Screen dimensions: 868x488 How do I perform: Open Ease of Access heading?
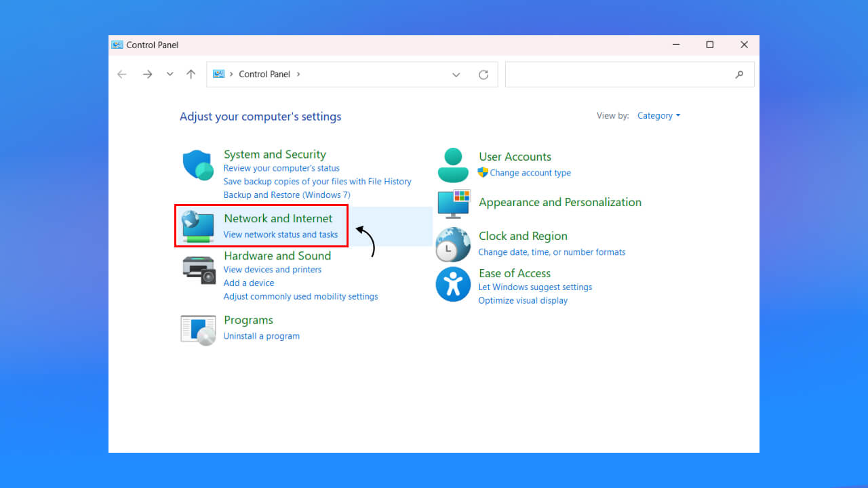(515, 273)
